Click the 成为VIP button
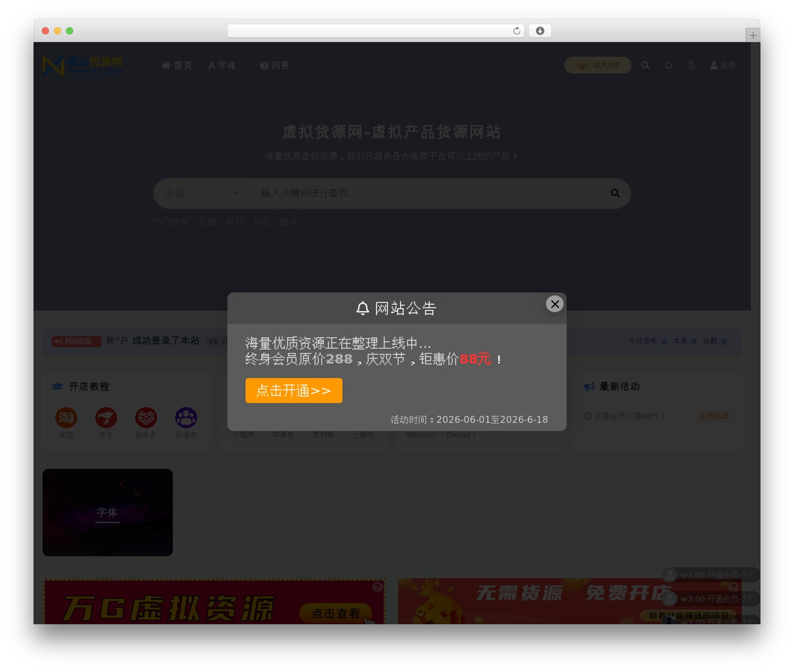Image resolution: width=794 pixels, height=672 pixels. click(598, 65)
